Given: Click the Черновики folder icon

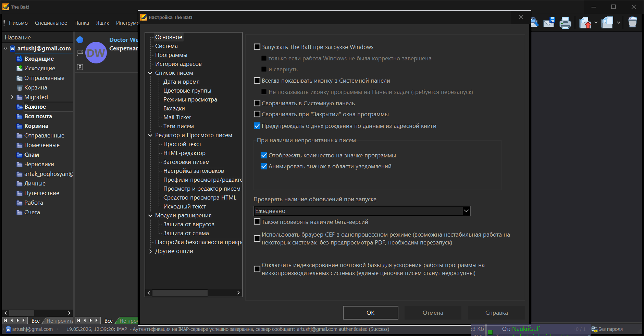Looking at the screenshot, I should point(20,164).
